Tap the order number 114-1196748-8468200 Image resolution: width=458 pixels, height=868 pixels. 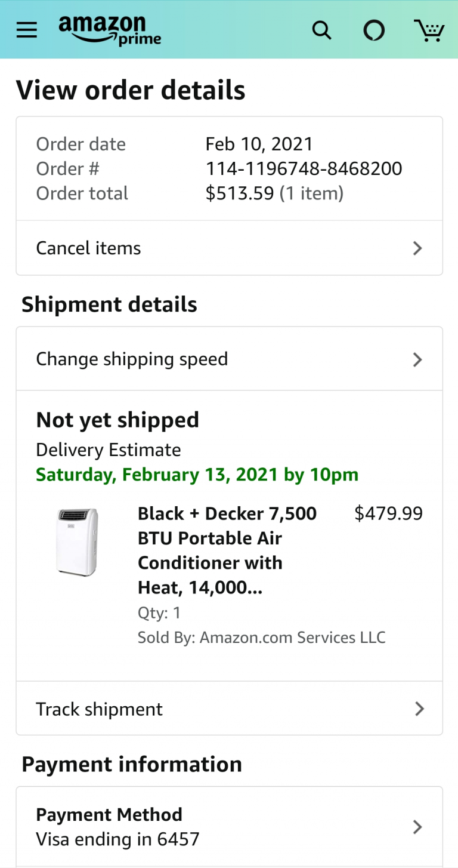[x=304, y=169]
